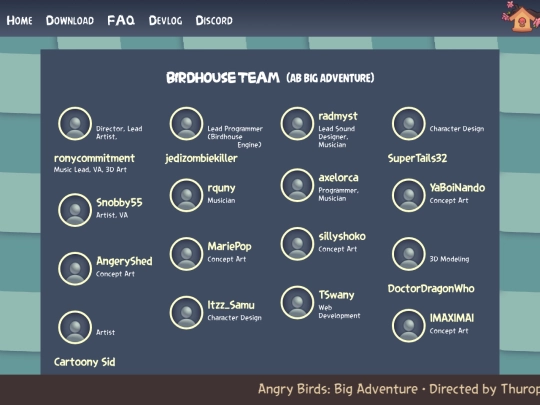
Task: Click sillyshoko's avatar icon
Action: 297,244
